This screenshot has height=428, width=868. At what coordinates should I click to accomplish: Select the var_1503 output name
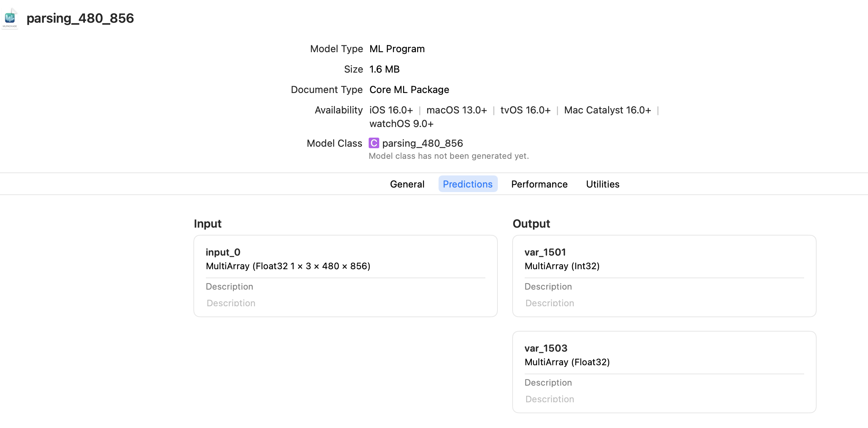(546, 348)
